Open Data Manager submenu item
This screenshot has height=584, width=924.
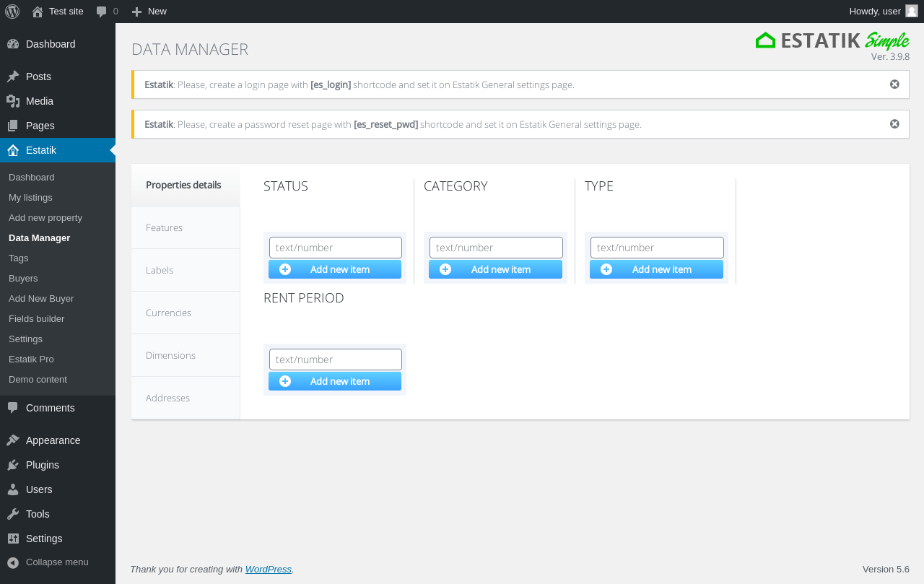tap(58, 238)
